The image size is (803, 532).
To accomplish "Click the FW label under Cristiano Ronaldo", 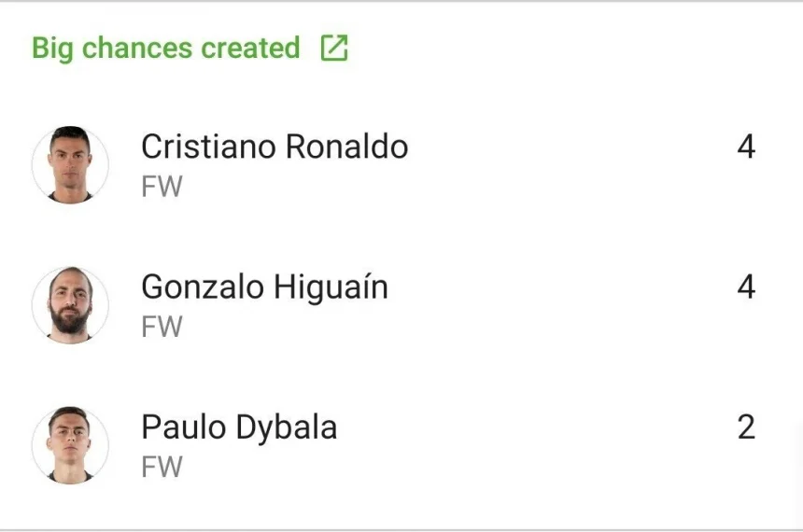I will tap(162, 188).
